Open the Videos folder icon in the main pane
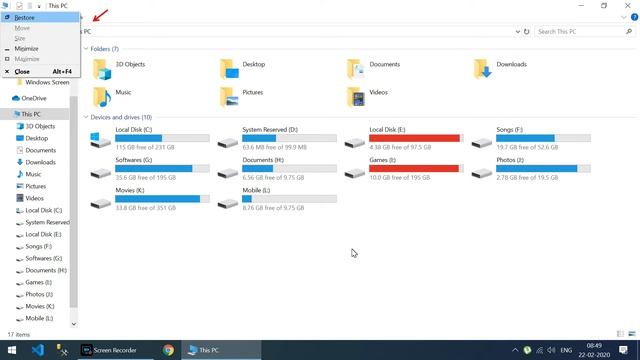640x360 pixels. [x=356, y=97]
